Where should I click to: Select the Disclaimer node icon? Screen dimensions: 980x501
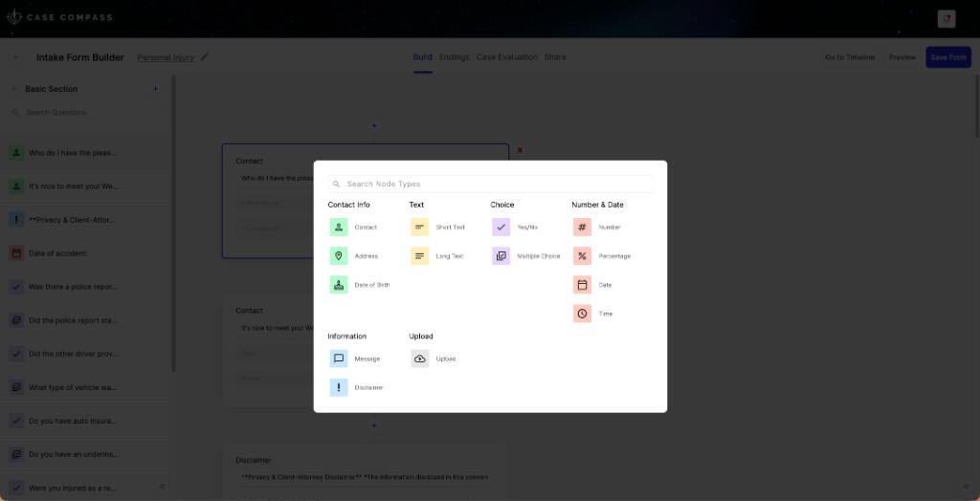pyautogui.click(x=339, y=387)
